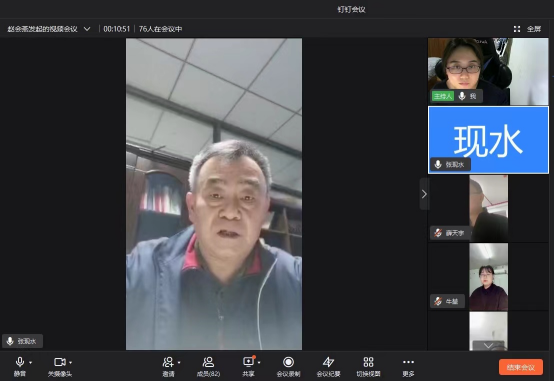Enter fullscreen mode with the 全屏 button
Screen dimensions: 554x382
(x=527, y=29)
